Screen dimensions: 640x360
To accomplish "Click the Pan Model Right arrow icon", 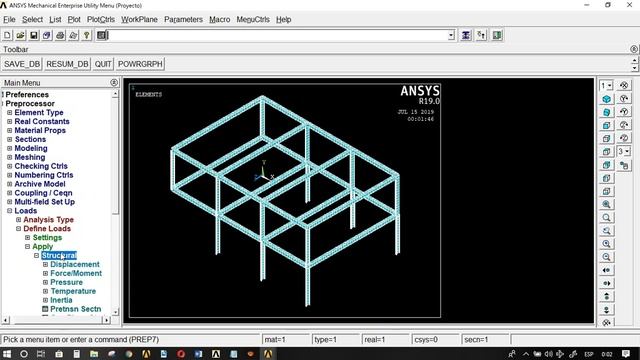I will 607,283.
